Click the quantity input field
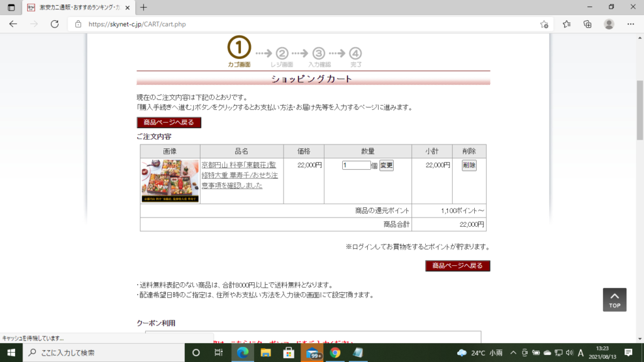This screenshot has height=362, width=644. click(356, 165)
